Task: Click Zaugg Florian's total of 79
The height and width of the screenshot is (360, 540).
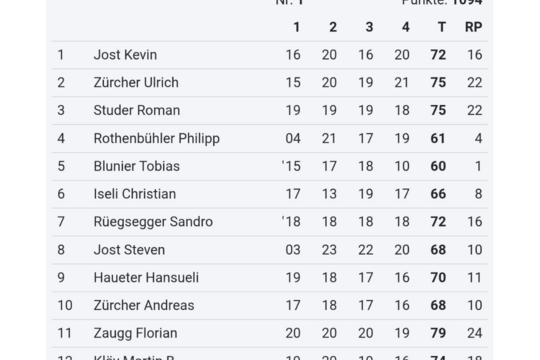Action: coord(438,333)
